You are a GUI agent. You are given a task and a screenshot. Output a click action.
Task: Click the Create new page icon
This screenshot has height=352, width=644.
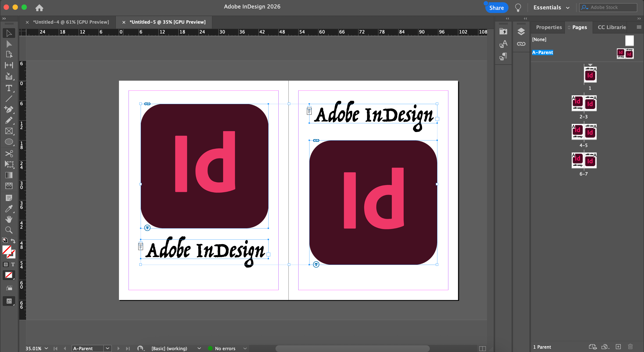618,346
